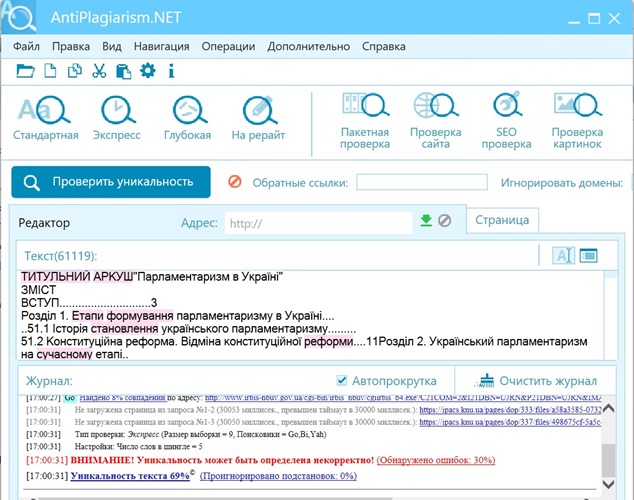This screenshot has width=634, height=500.
Task: Show program info with the i icon
Action: pos(171,71)
